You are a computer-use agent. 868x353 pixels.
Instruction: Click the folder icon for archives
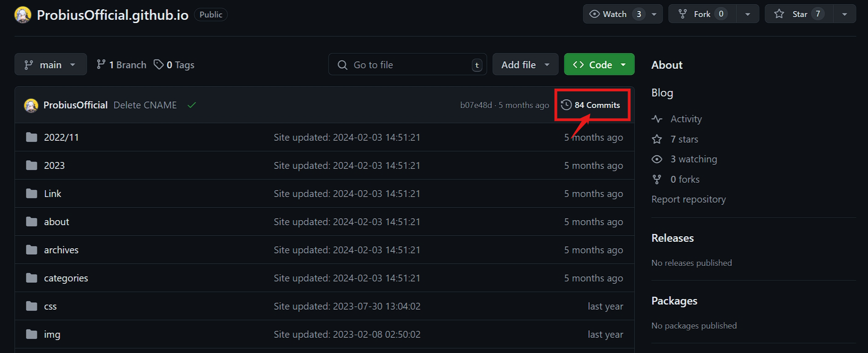click(x=31, y=250)
